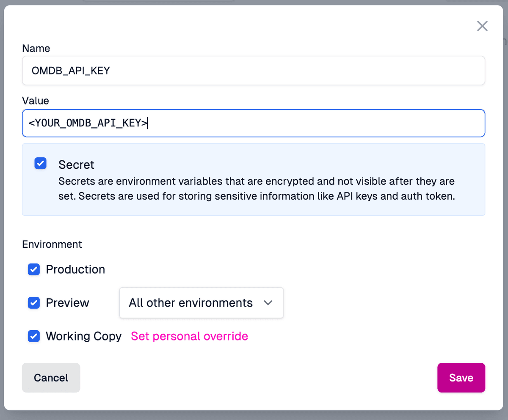Toggle off the Working Copy checkbox

[33, 336]
